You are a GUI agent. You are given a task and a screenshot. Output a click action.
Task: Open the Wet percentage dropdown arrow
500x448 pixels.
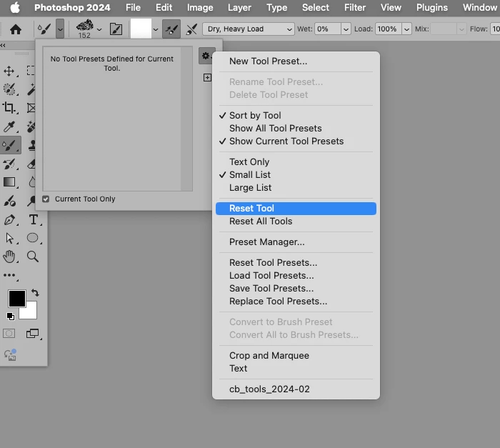[x=346, y=29]
